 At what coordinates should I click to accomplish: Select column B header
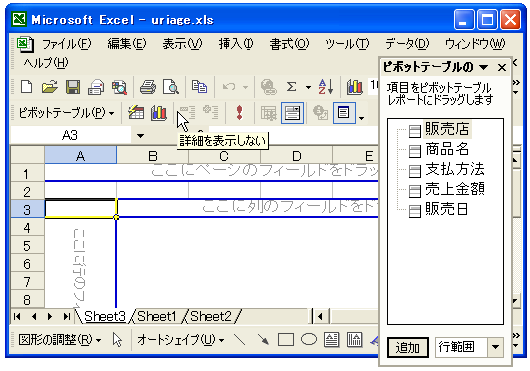pyautogui.click(x=153, y=156)
